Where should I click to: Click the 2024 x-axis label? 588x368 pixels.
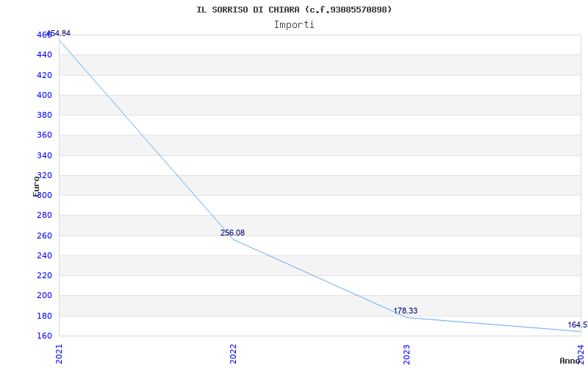pos(581,355)
